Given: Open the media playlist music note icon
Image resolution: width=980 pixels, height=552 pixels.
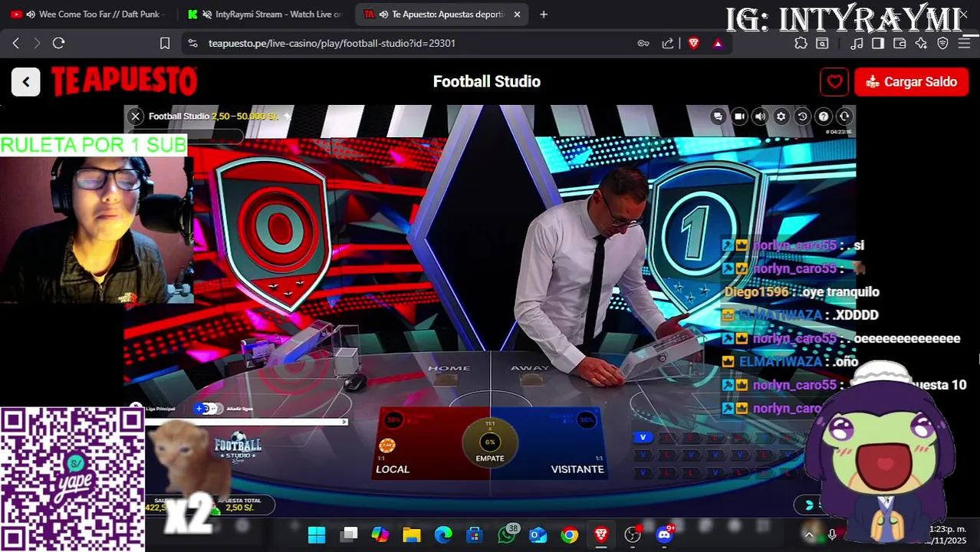Looking at the screenshot, I should pyautogui.click(x=857, y=43).
